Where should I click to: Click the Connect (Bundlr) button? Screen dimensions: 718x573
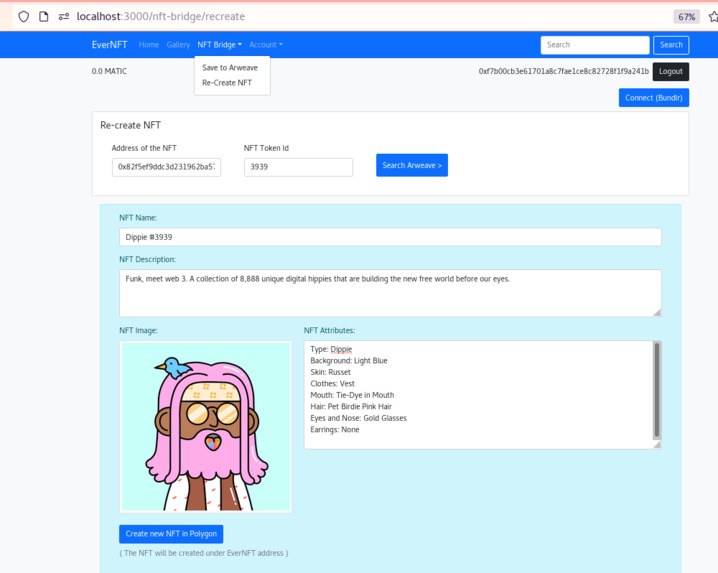tap(653, 98)
